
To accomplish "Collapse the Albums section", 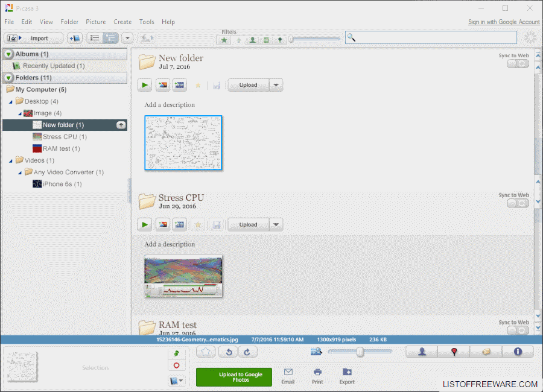I will coord(8,54).
